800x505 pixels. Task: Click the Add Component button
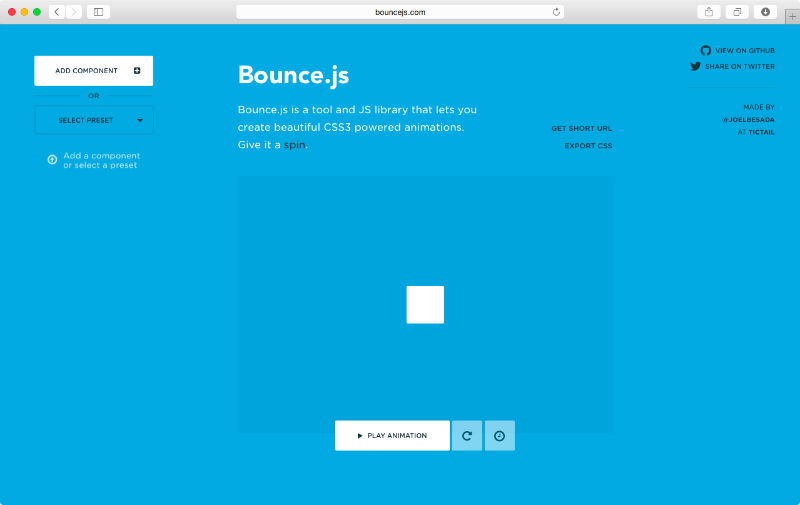(93, 70)
